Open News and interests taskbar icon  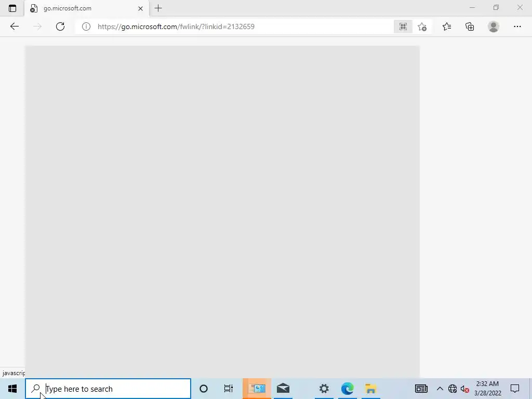coord(421,389)
